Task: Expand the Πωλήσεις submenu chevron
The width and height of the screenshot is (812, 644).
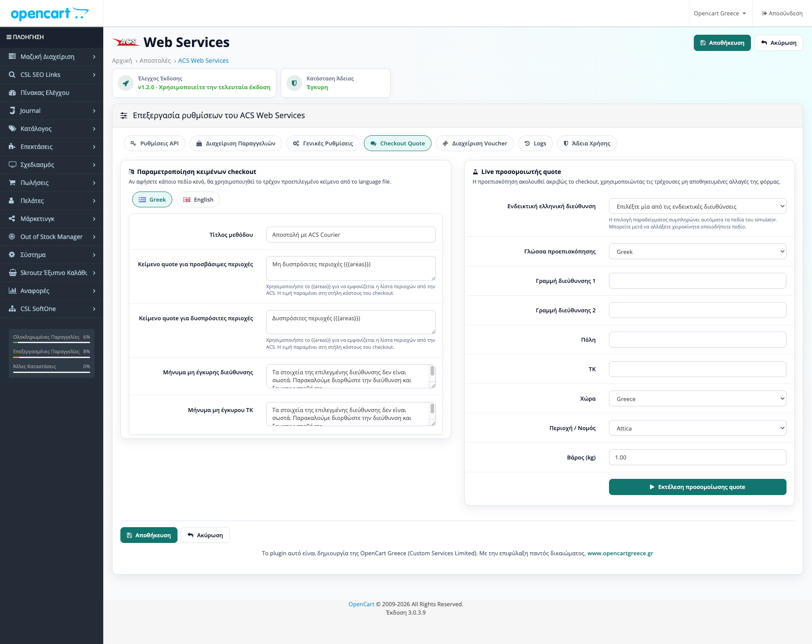Action: [x=94, y=183]
